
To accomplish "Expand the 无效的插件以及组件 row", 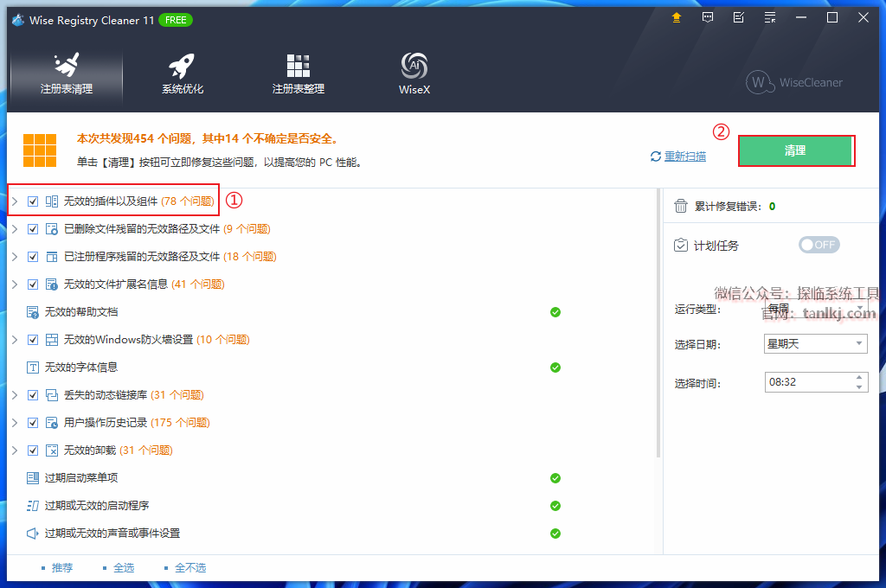I will click(15, 201).
